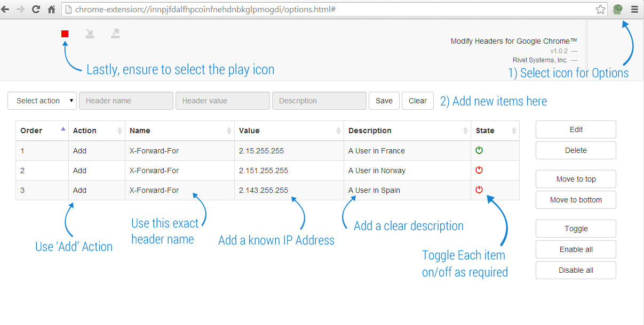This screenshot has width=644, height=325.
Task: Toggle state of the Spain header row
Action: click(x=479, y=190)
